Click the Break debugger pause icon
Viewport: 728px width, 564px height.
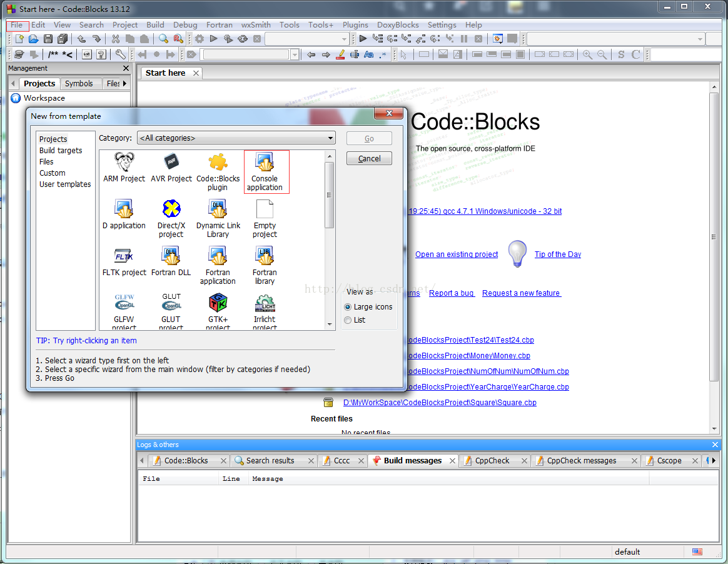464,39
